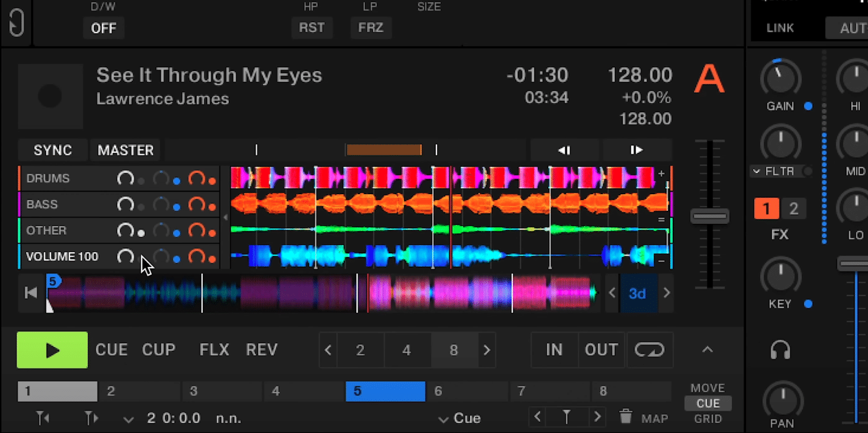Set deck A as MASTER
Viewport: 868px width, 433px height.
[x=125, y=150]
